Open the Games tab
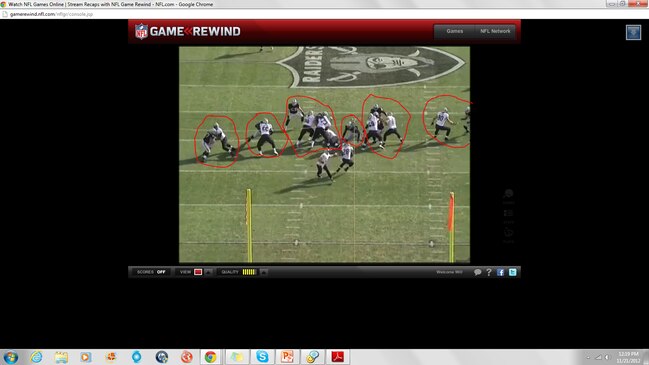The image size is (649, 365). 454,31
